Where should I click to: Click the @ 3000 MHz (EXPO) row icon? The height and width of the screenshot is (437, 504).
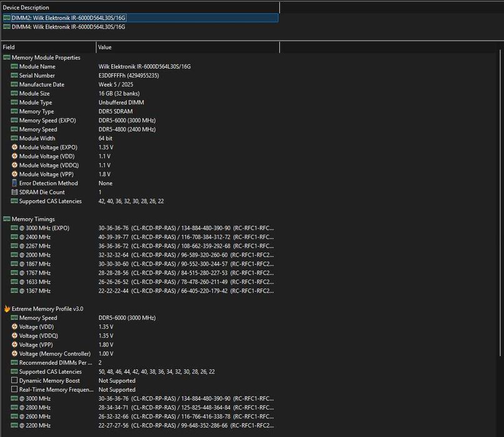[x=14, y=228]
